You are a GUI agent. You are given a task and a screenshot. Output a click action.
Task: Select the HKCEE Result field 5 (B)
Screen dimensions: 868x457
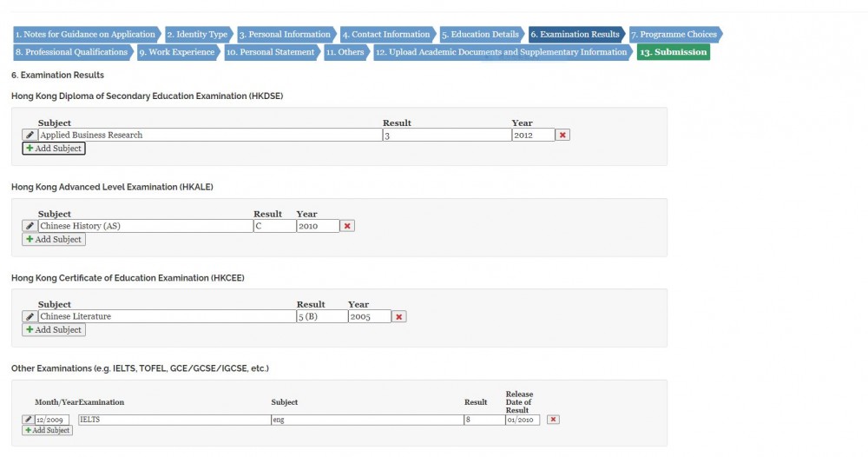[321, 317]
